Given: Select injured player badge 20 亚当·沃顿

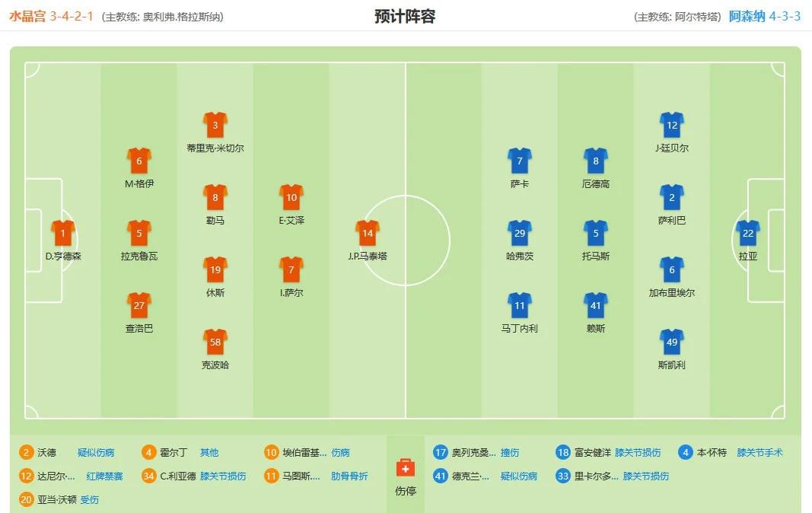Looking at the screenshot, I should (26, 499).
